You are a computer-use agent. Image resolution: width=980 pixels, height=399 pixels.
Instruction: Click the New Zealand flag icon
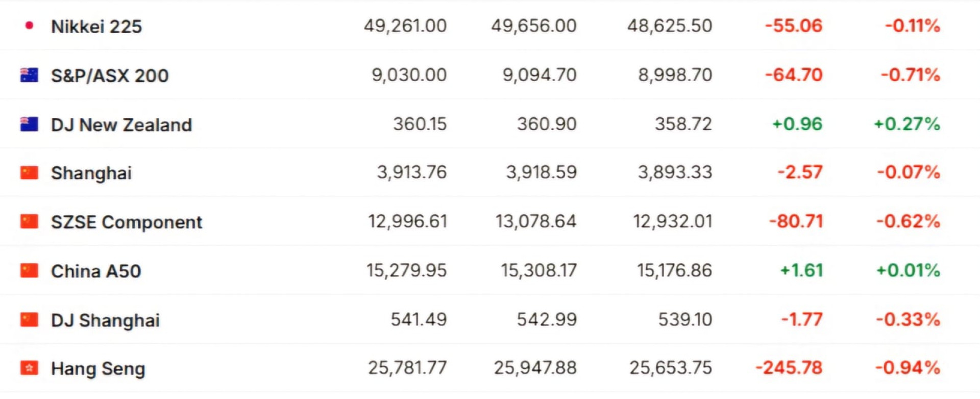(x=29, y=124)
